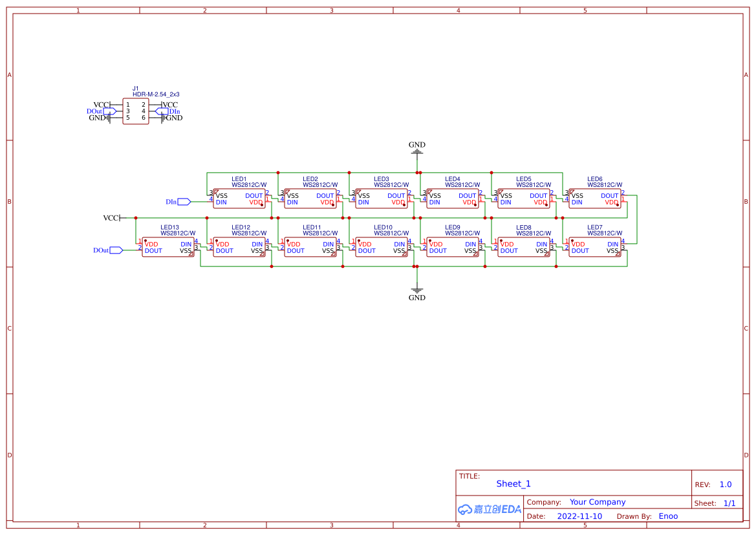This screenshot has width=756, height=535.
Task: Select the LED2 reference designator text
Action: (x=311, y=178)
